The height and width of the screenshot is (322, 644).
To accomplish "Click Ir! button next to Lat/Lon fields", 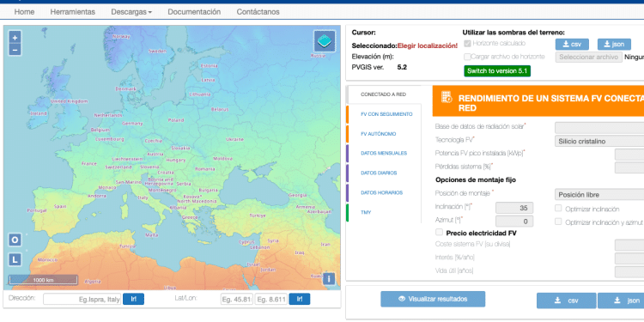I will (300, 299).
